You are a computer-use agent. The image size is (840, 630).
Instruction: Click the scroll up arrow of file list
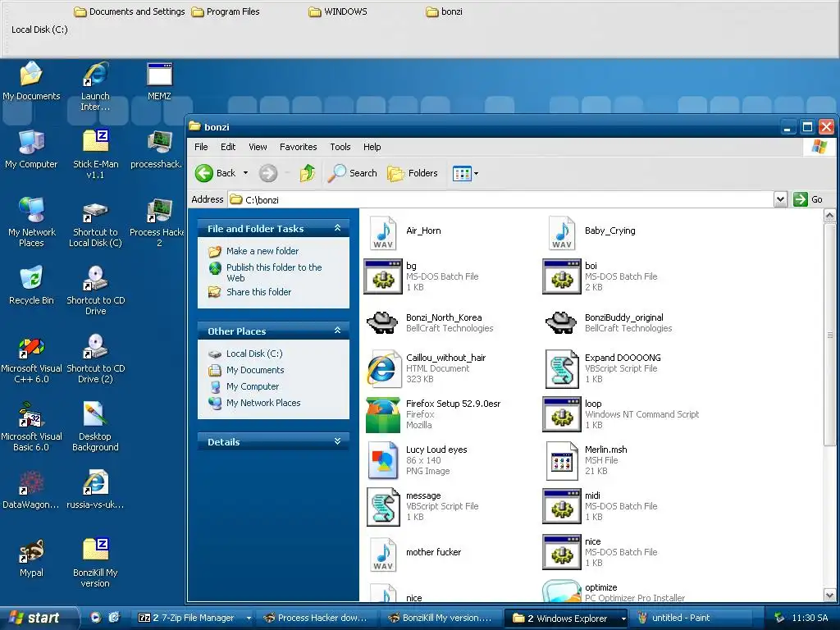(829, 216)
